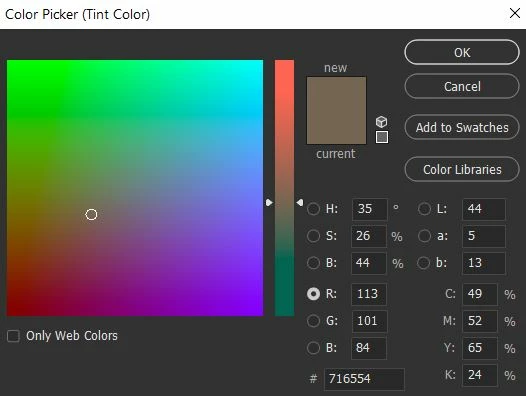Click the Magenta field showing 52
Screen dimensions: 526x396
coord(480,321)
